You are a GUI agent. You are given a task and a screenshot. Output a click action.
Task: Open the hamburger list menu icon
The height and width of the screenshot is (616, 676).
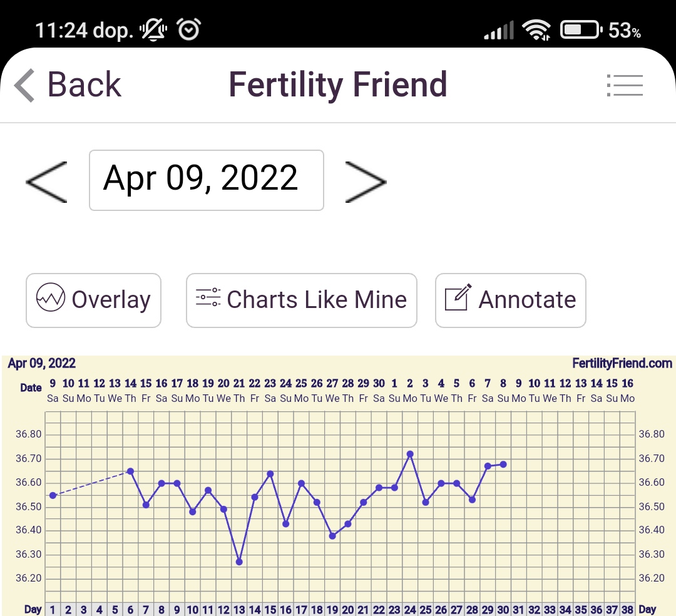point(625,85)
